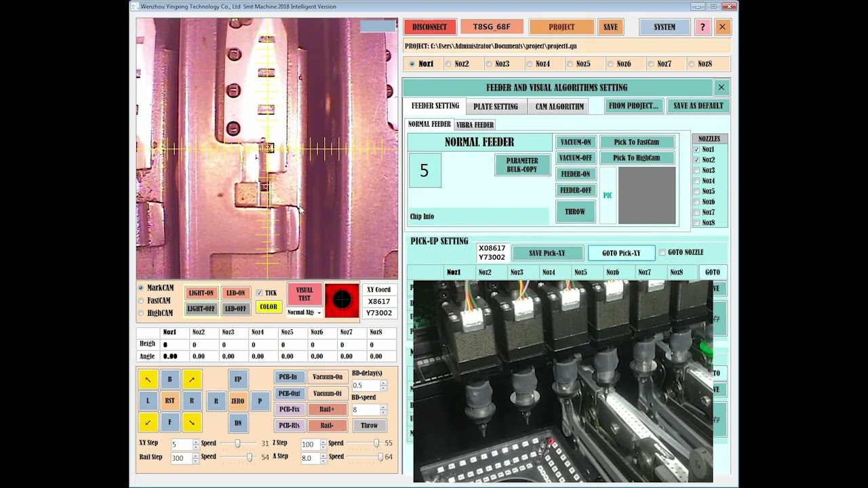Open the NORMAL FEEDER sub-tab
This screenshot has height=488, width=868.
pos(429,125)
